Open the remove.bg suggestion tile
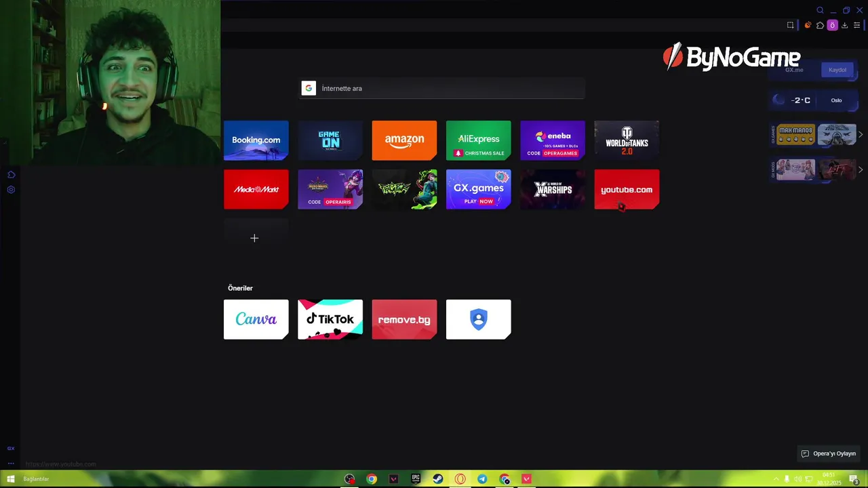This screenshot has width=868, height=488. (x=404, y=319)
